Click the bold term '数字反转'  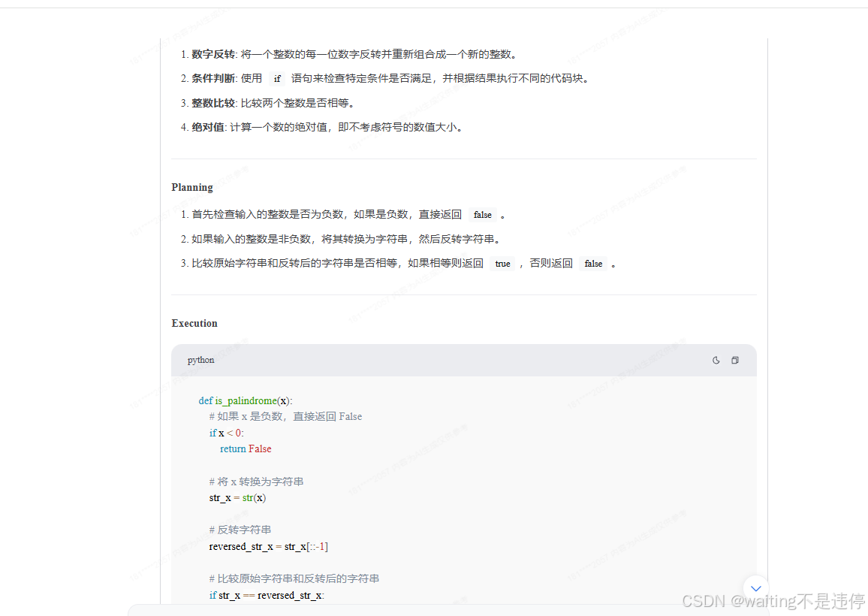click(x=213, y=54)
